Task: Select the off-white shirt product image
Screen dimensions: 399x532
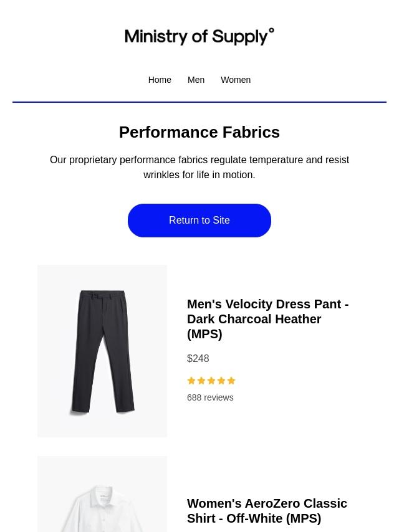Action: (102, 498)
